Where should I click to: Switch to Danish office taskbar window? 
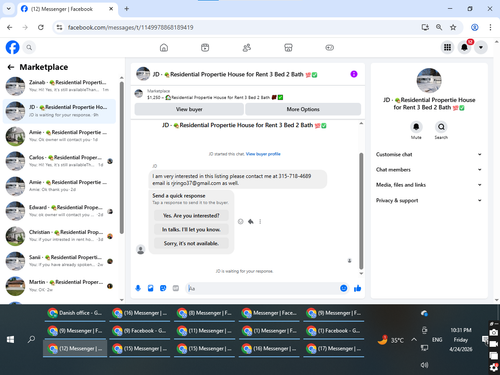(x=75, y=313)
